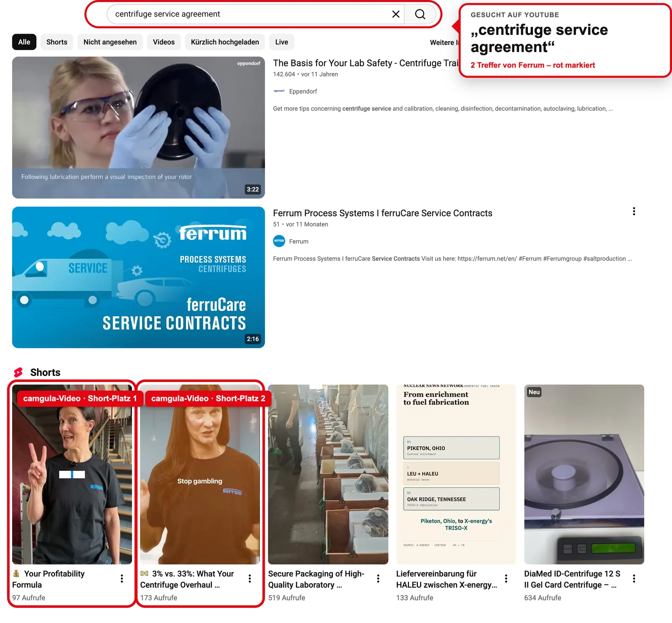Click the 173 Aufrufe count

[159, 598]
